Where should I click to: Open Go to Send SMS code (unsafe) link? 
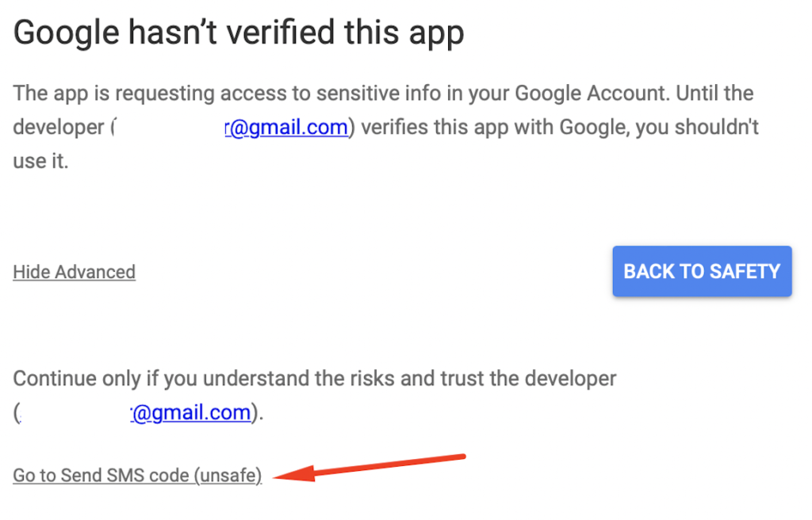click(137, 476)
